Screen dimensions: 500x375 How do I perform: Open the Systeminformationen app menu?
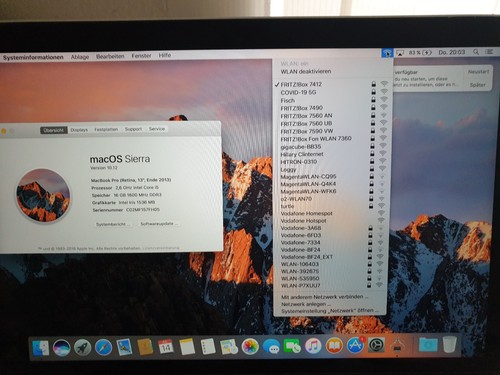(x=33, y=57)
